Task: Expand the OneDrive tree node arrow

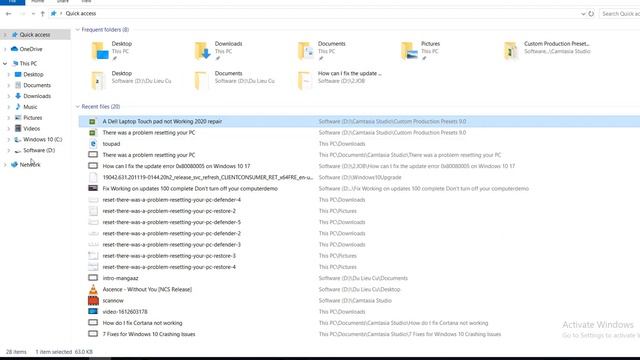Action: pos(5,49)
